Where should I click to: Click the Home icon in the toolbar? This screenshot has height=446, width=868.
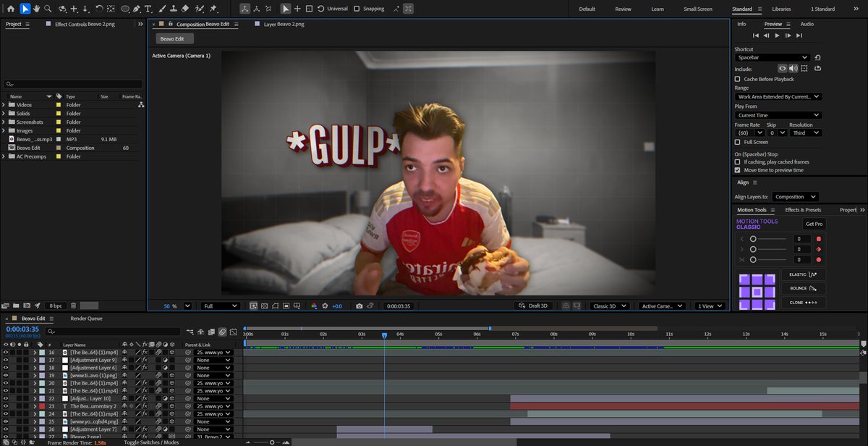(10, 9)
